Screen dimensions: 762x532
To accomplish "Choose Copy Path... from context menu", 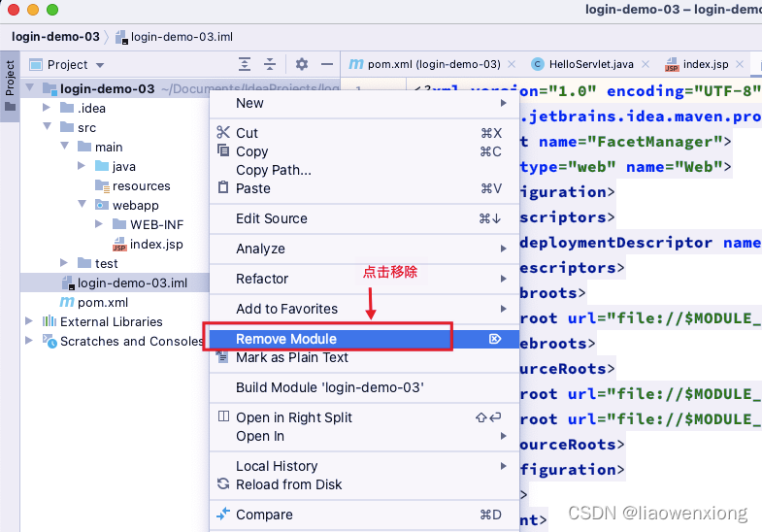I will (364, 170).
